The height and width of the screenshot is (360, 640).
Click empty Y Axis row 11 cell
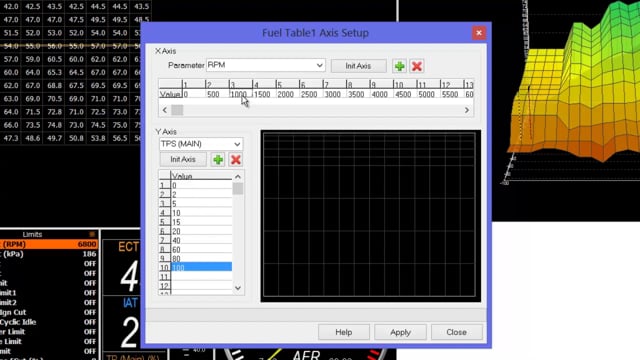(x=201, y=277)
